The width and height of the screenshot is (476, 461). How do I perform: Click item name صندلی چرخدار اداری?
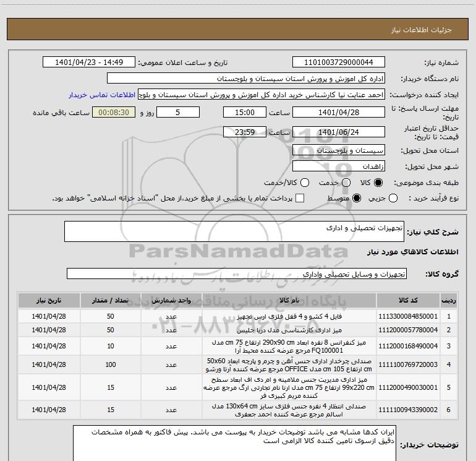(x=289, y=364)
